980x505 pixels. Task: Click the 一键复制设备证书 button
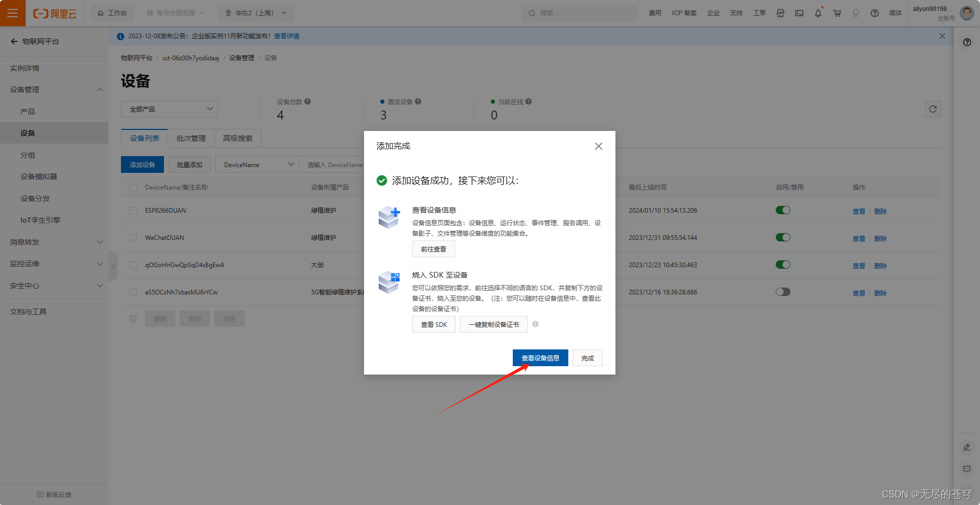(494, 324)
